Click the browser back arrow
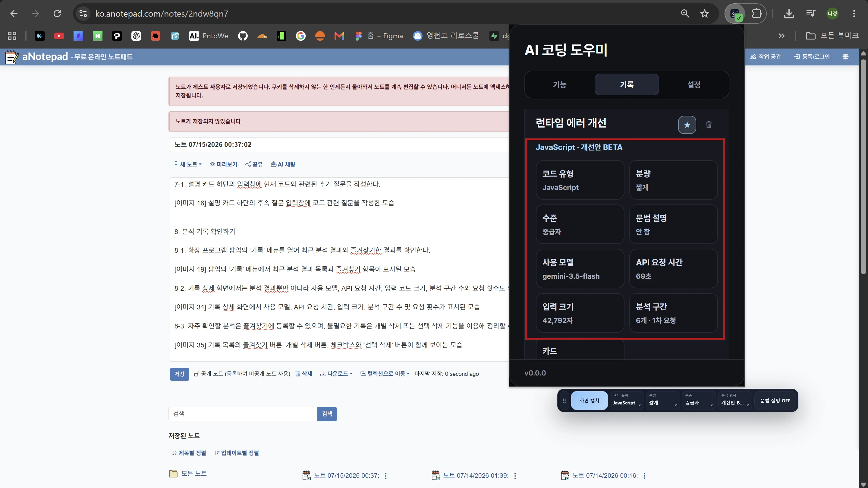Screen dimensions: 868x488 [x=14, y=14]
